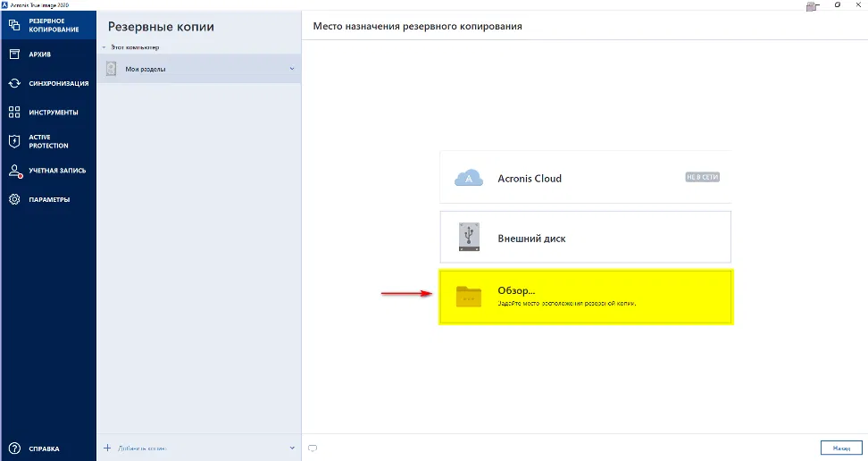Select "Внешний диск" destination option

(585, 239)
